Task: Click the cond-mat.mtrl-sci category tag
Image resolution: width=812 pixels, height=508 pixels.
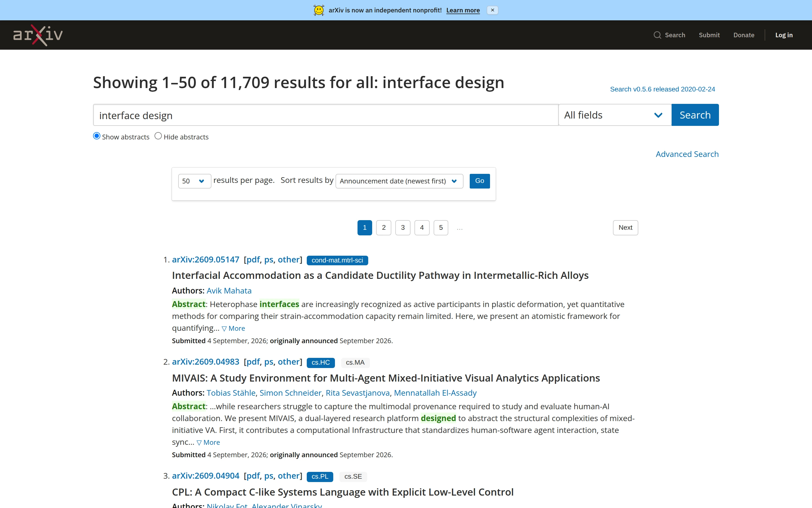Action: point(337,260)
